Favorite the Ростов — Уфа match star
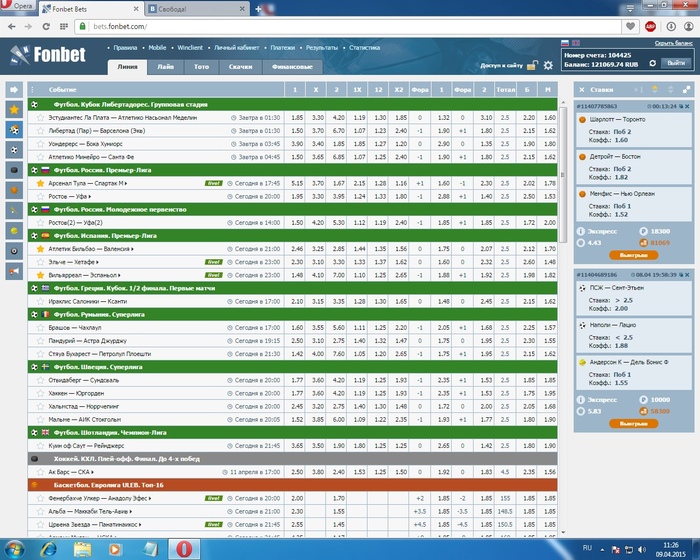Viewport: 700px width, 560px height. 40,196
